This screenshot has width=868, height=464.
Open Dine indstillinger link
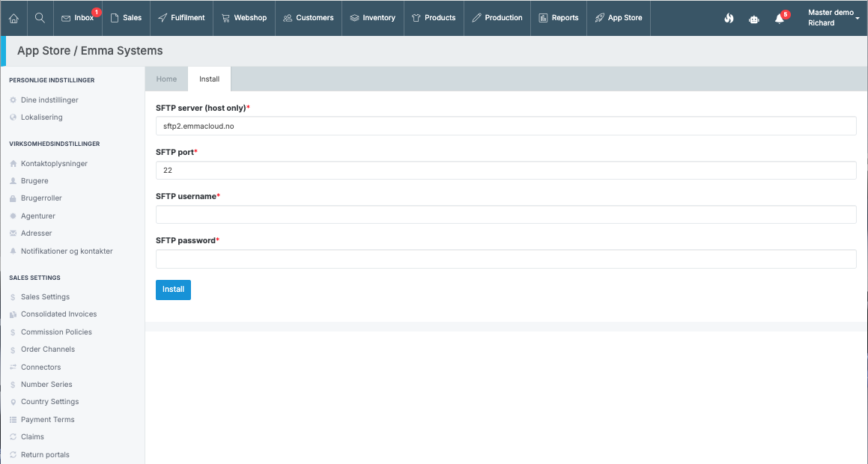coord(50,100)
